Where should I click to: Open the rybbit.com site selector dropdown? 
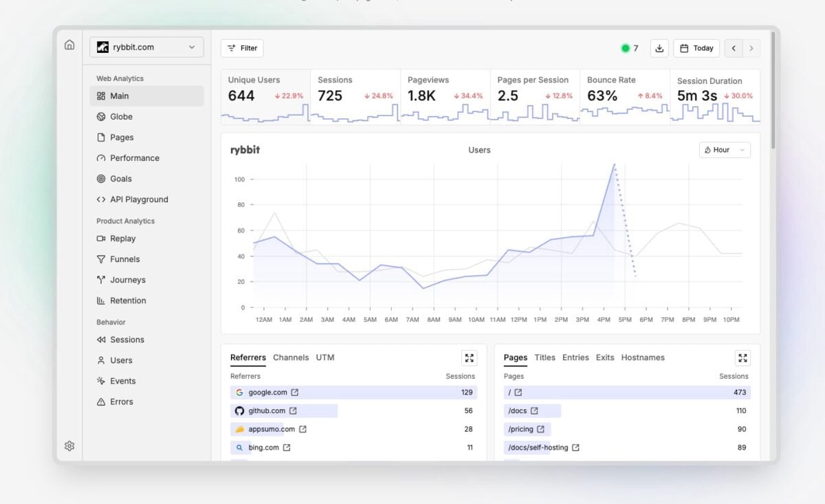146,47
